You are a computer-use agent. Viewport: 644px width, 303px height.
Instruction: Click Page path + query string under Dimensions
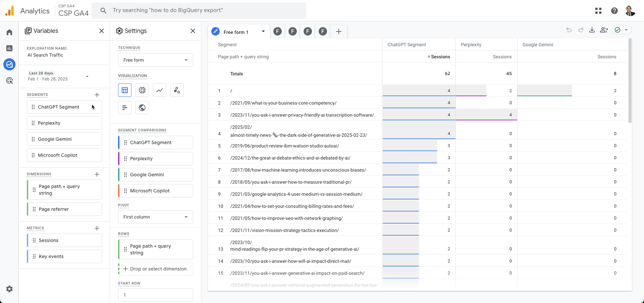64,190
